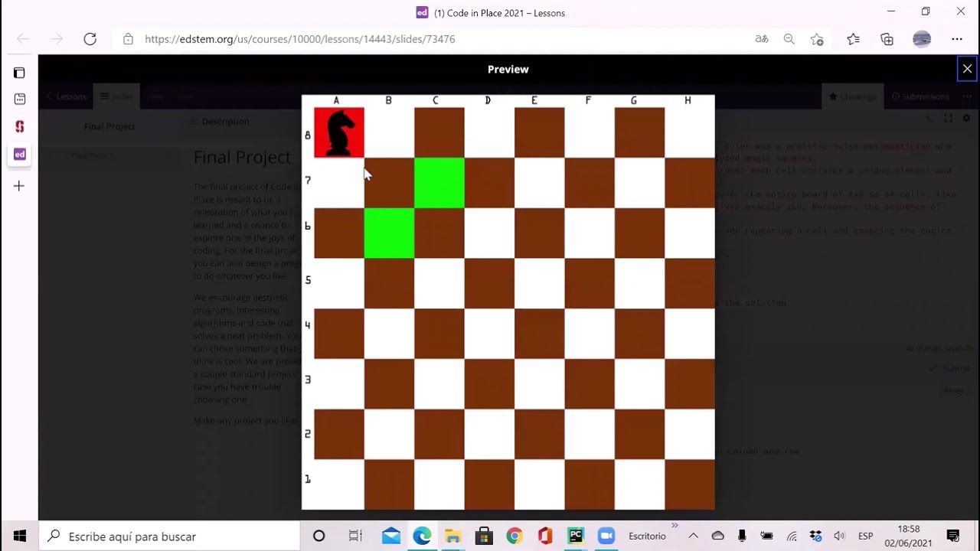Click the brown square A2 on the chessboard

point(339,434)
